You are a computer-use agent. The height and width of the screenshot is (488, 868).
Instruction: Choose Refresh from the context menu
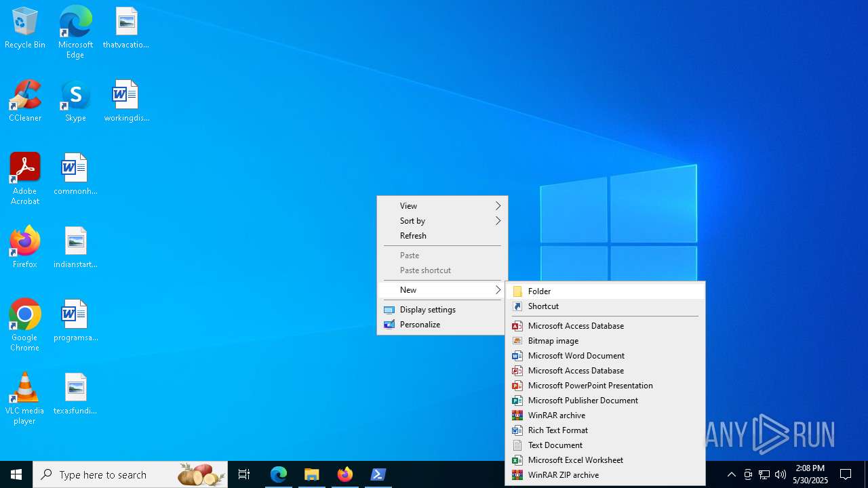[x=442, y=236]
